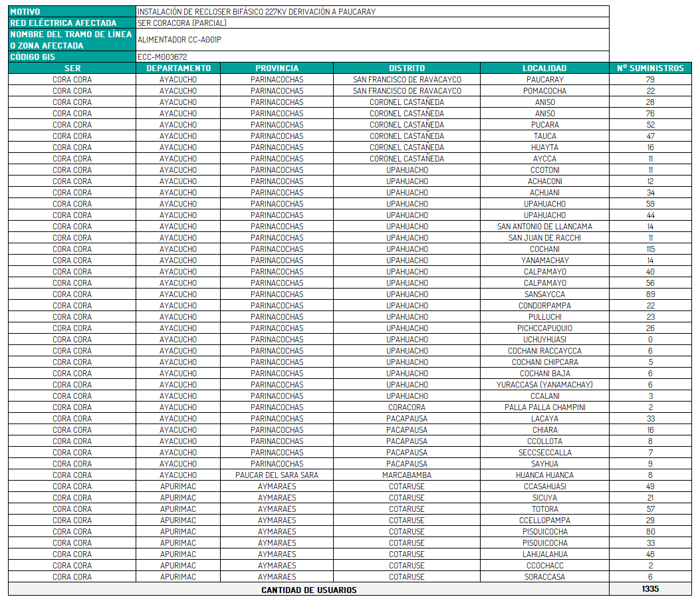Click the DISTRITO column header

407,68
